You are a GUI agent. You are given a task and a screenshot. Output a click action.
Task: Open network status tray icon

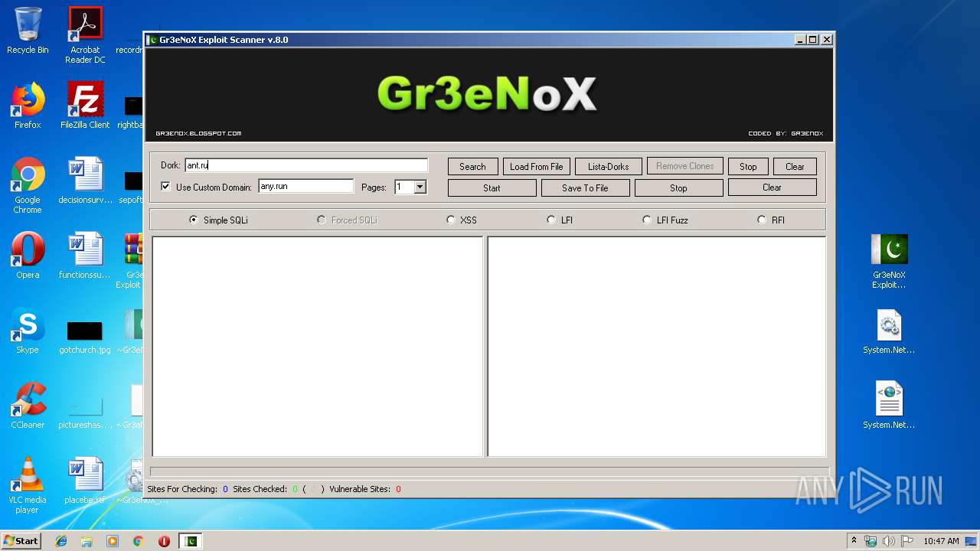click(x=871, y=541)
